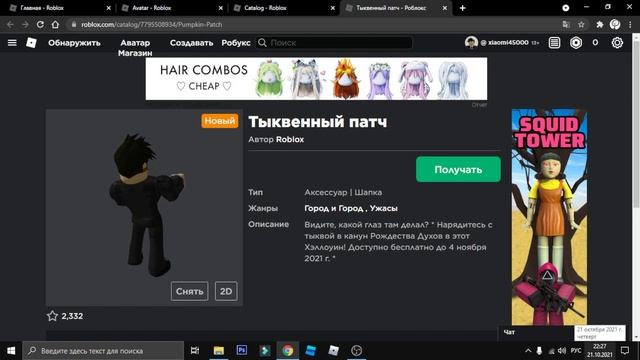Open a new browser tab with the plus icon
The height and width of the screenshot is (360, 640).
pos(462,8)
